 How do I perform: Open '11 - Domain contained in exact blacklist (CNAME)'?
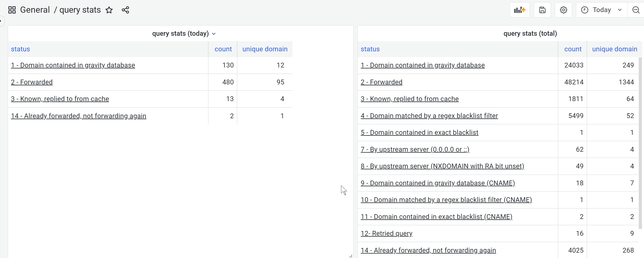click(436, 217)
